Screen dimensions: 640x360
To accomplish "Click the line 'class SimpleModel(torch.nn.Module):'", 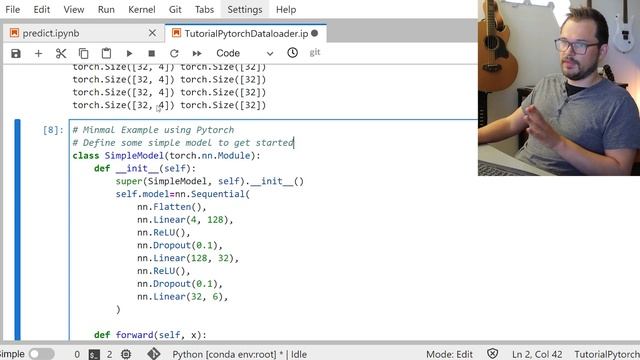I will point(166,156).
